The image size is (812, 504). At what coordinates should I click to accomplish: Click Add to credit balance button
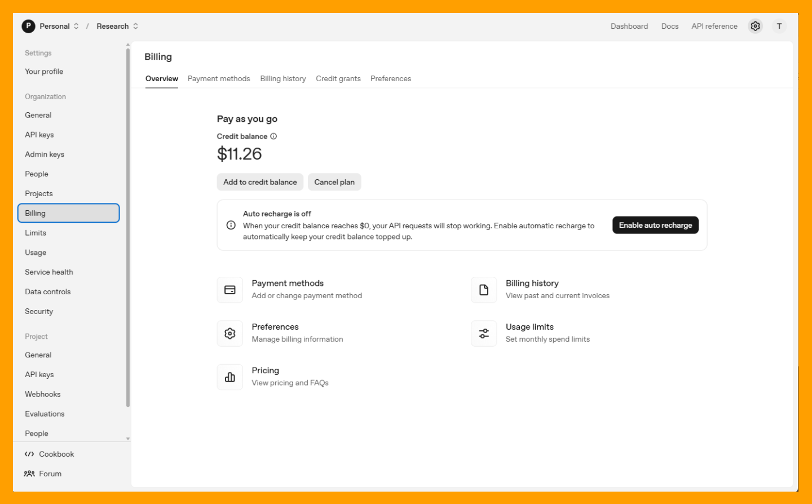[x=260, y=182]
